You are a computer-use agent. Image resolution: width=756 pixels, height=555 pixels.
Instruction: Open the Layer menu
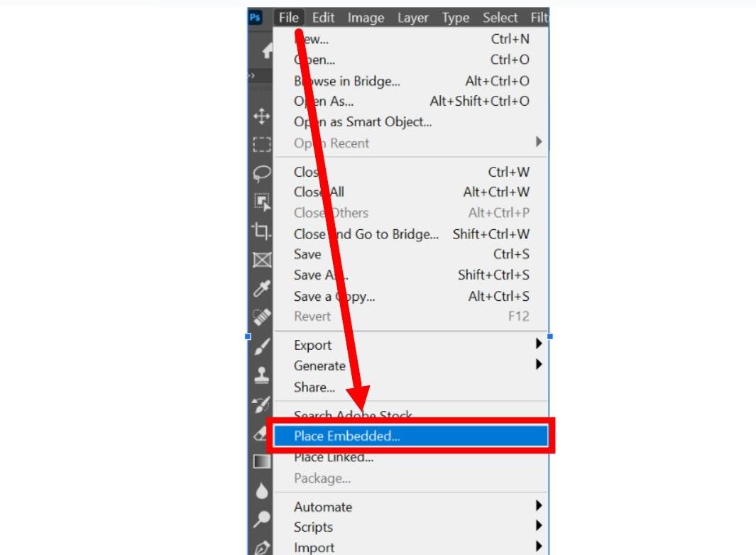point(412,18)
